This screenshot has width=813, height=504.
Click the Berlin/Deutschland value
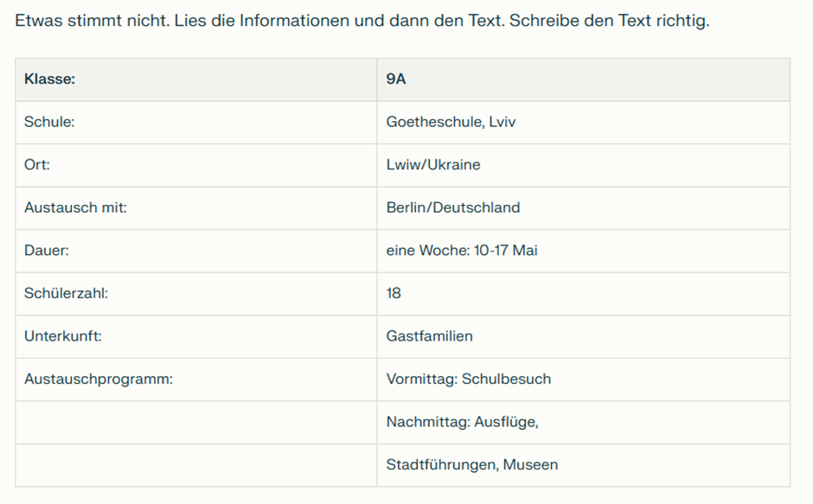(x=452, y=207)
